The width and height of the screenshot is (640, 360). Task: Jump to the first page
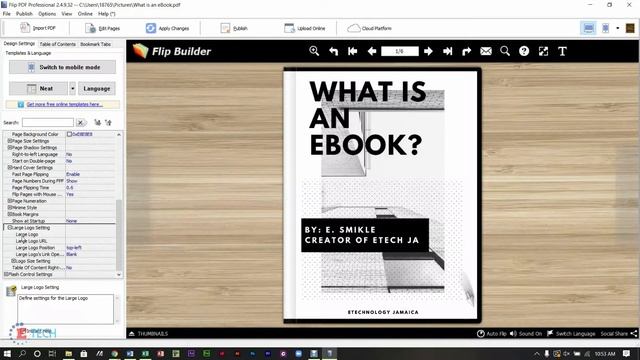tap(353, 51)
